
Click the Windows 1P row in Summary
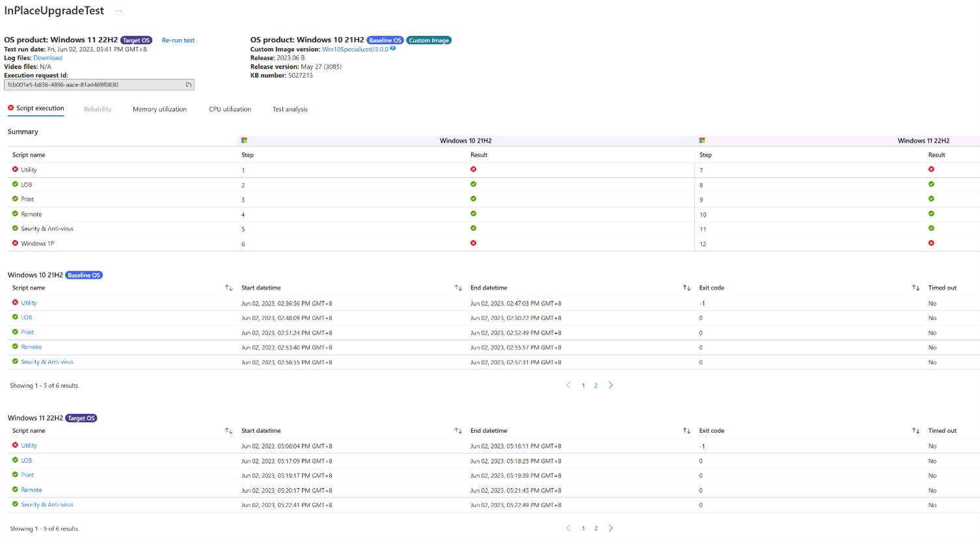[x=493, y=243]
